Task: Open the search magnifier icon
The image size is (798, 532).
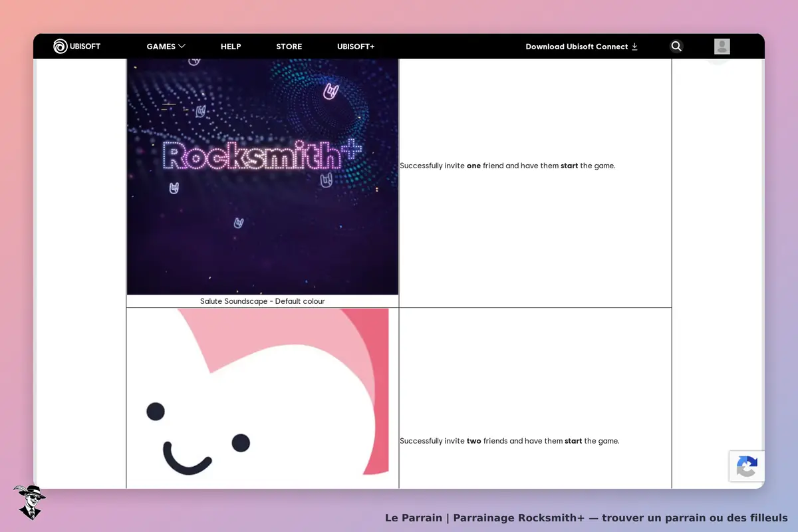Action: point(676,47)
